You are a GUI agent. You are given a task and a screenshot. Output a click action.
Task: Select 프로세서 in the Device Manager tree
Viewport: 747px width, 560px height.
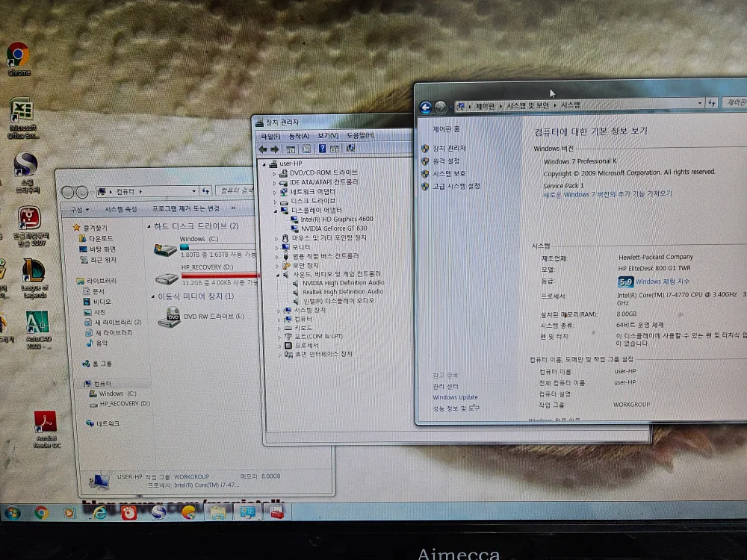point(306,345)
